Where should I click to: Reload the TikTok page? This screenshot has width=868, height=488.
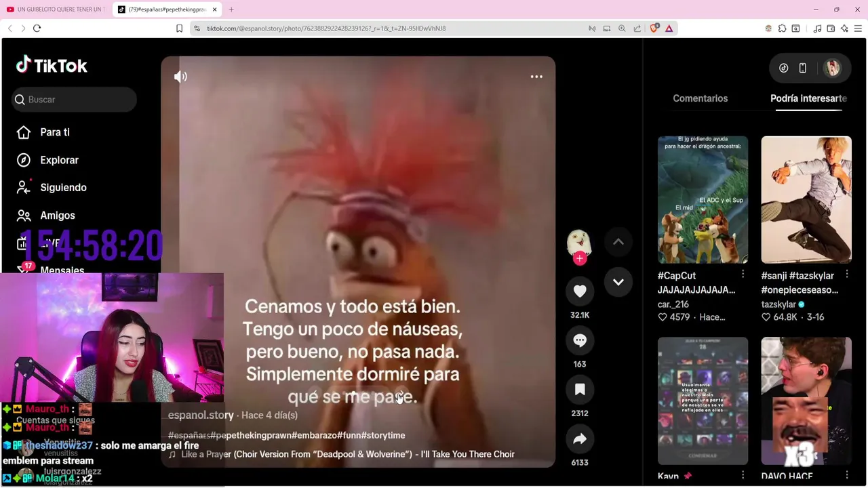coord(37,28)
